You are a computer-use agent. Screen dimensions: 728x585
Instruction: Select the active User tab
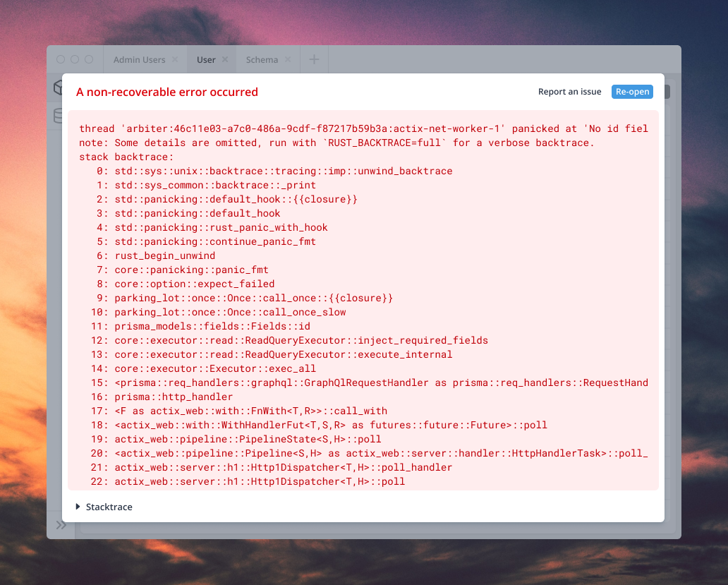tap(207, 60)
